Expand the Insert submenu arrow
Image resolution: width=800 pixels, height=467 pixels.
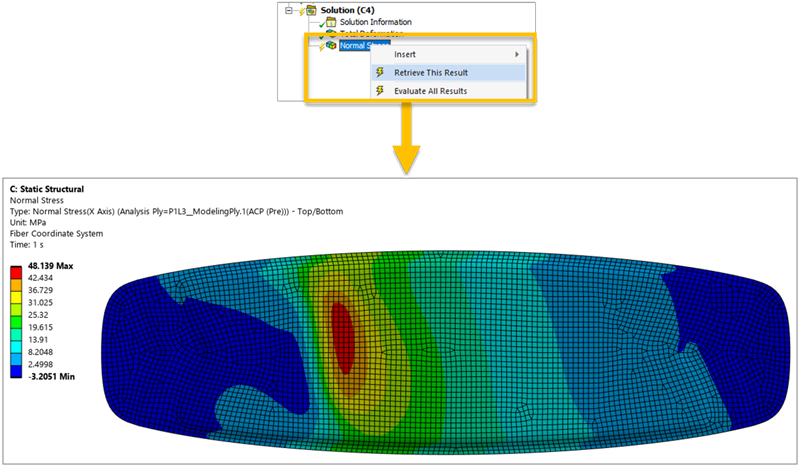tap(516, 54)
